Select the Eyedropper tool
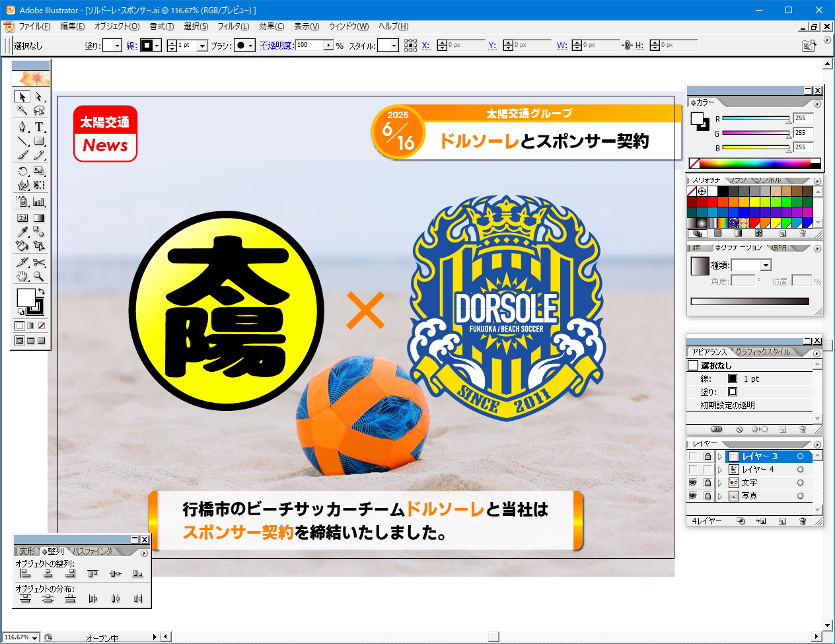This screenshot has width=835, height=644. tap(22, 232)
